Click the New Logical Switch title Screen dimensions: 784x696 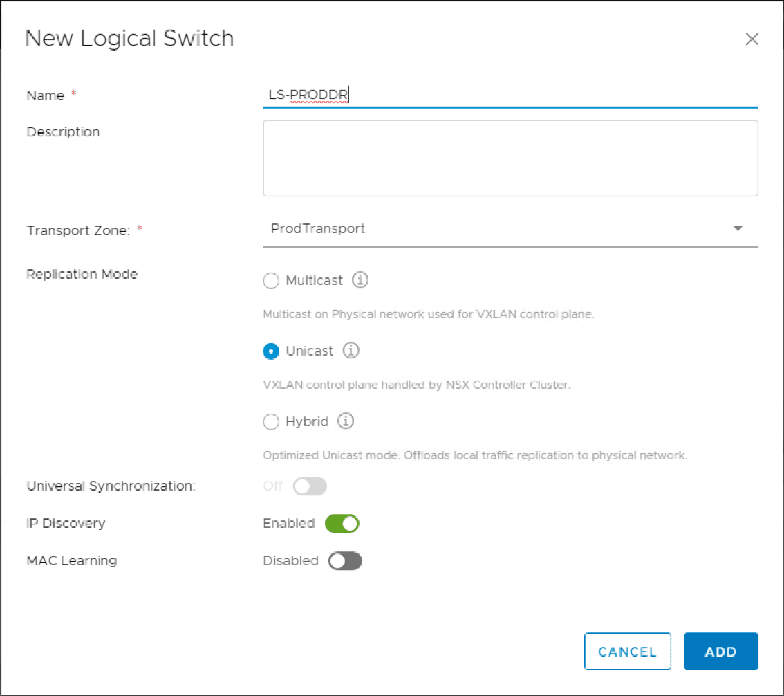pos(129,39)
